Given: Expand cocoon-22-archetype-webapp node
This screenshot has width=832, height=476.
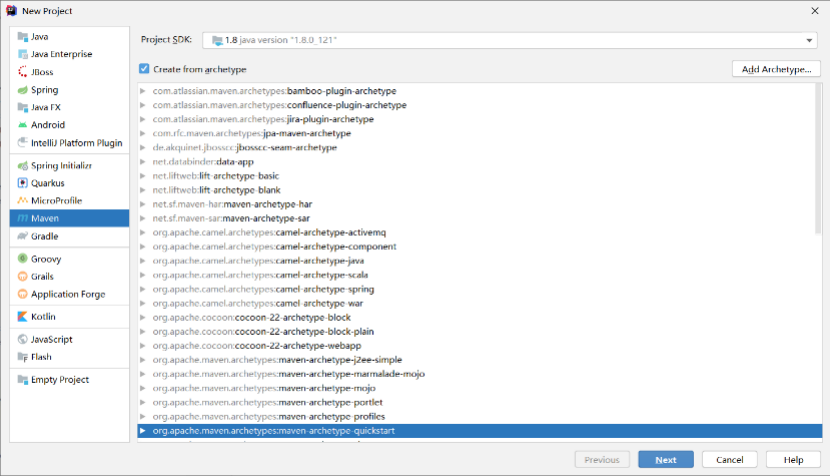Looking at the screenshot, I should 143,346.
